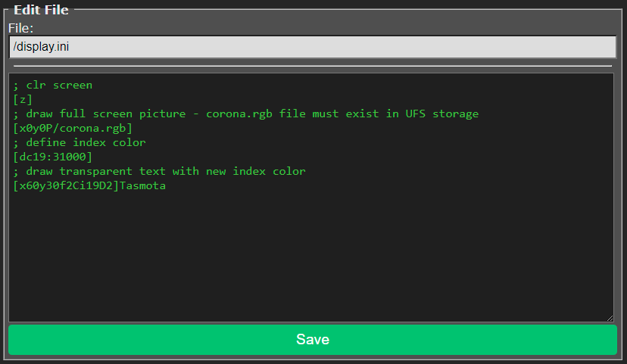Click empty area of the code editor
Screen dimensions: 627x364
tap(310, 257)
